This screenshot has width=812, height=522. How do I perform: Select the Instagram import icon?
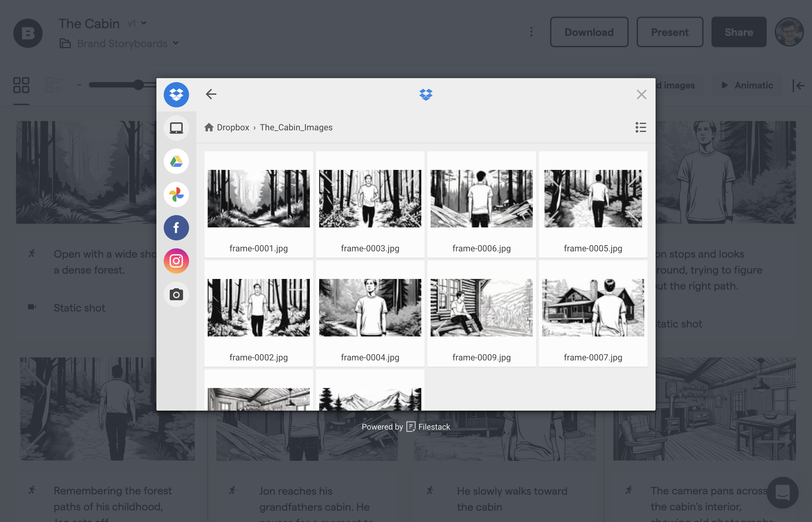pos(176,261)
